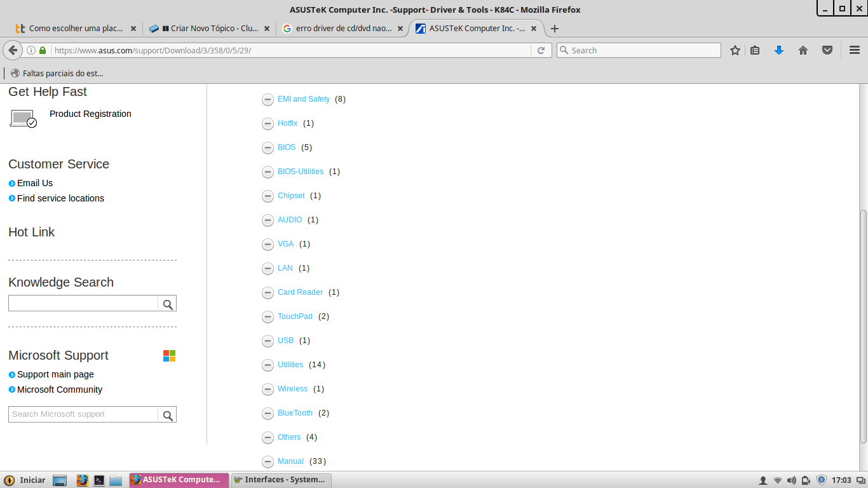The height and width of the screenshot is (488, 868).
Task: Click the Knowledge Search magnifier button
Action: point(168,304)
